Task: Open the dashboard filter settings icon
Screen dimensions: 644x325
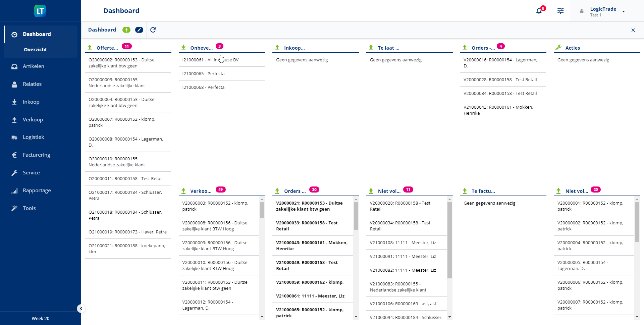Action: [x=560, y=11]
